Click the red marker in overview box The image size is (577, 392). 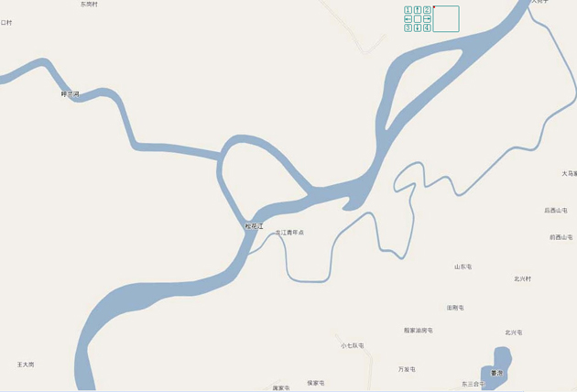434,7
